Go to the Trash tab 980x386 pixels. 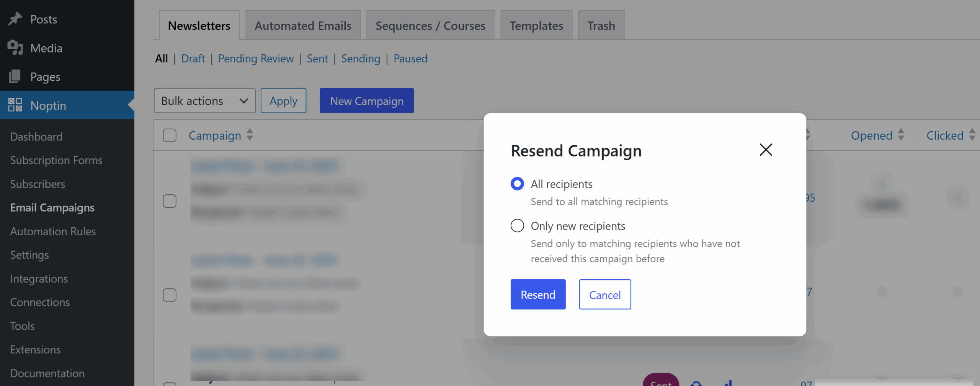coord(601,25)
